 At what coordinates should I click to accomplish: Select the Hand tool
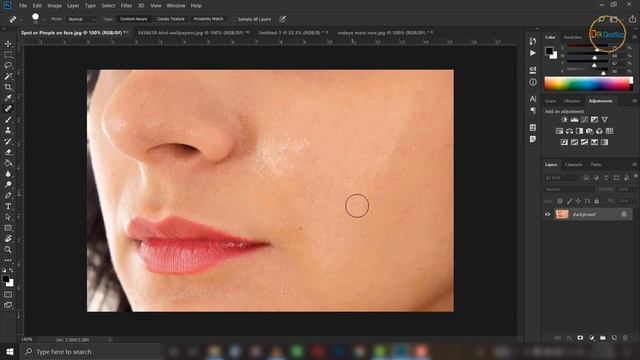pyautogui.click(x=8, y=239)
